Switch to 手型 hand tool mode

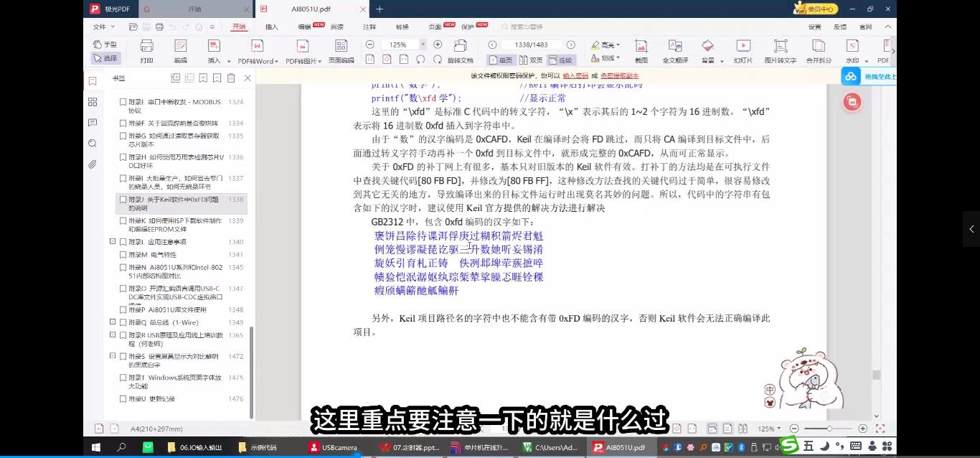tap(104, 45)
